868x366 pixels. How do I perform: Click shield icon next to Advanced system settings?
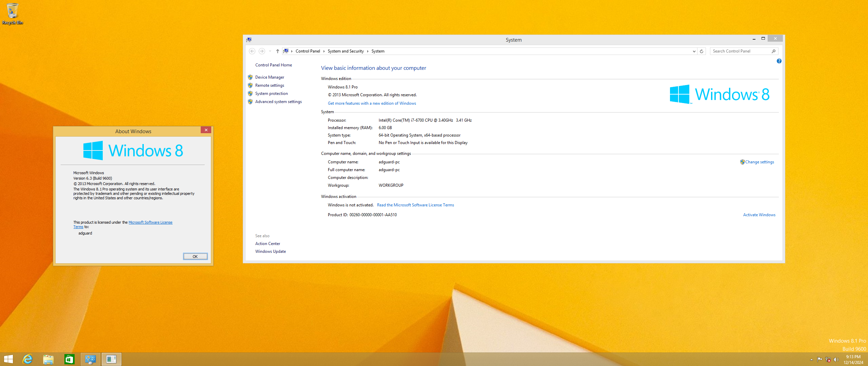coord(250,102)
